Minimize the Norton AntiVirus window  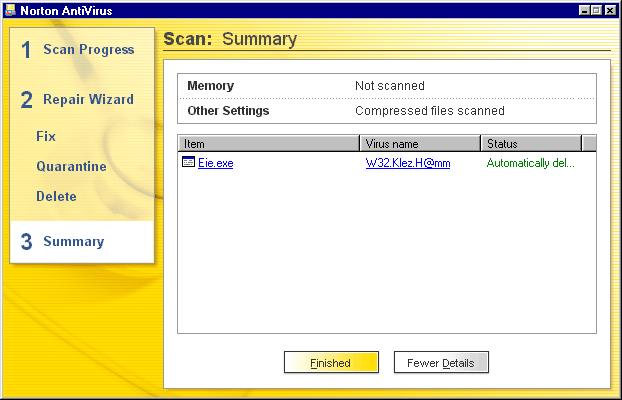[x=585, y=10]
